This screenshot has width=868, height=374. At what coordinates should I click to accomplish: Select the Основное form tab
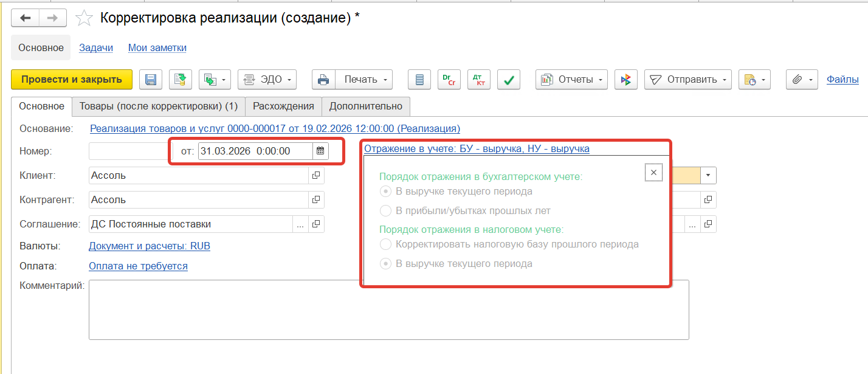click(x=41, y=106)
